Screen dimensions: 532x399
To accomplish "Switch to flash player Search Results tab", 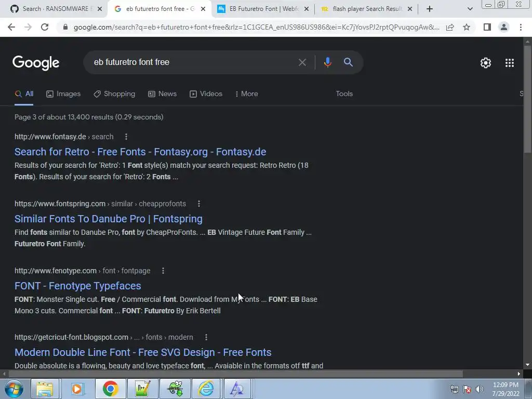I will tap(366, 9).
